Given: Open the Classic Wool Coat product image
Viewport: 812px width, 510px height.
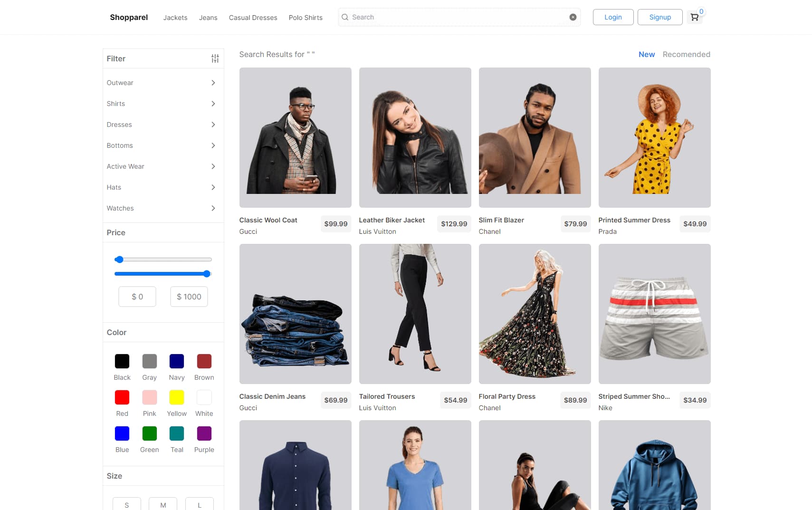Looking at the screenshot, I should click(x=295, y=137).
